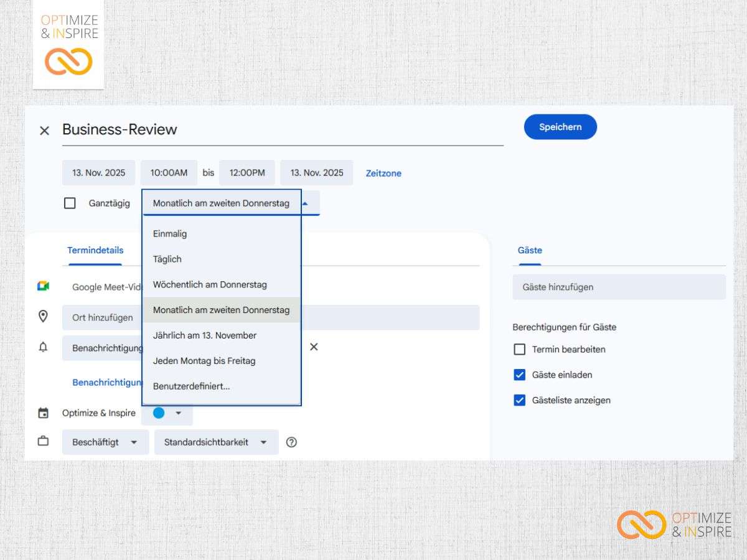Viewport: 747px width, 560px height.
Task: Open the Beschäftigt status dropdown
Action: click(x=105, y=442)
